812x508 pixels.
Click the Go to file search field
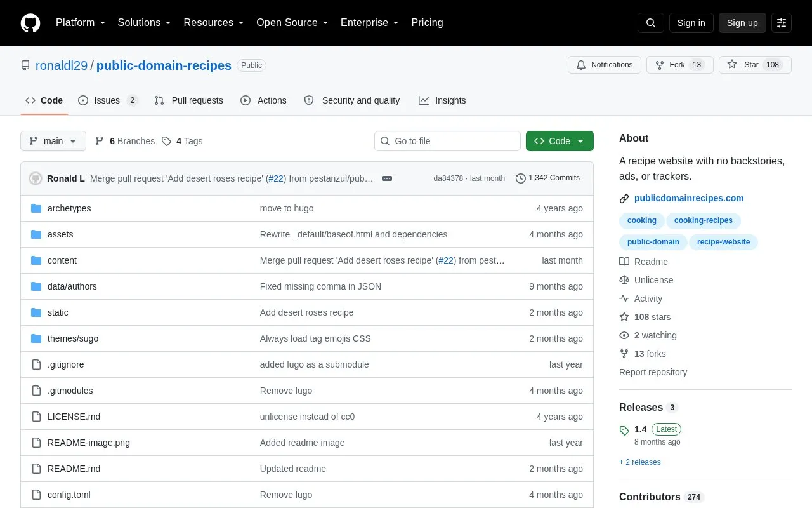447,141
